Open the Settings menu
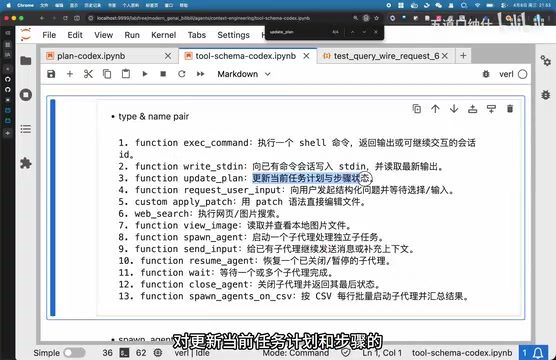 [233, 35]
